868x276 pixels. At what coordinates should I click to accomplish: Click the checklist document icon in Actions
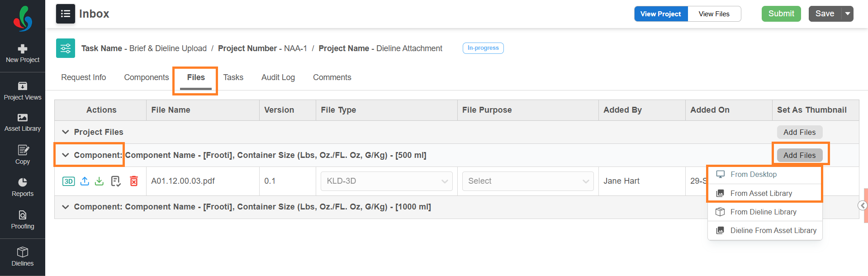click(116, 181)
